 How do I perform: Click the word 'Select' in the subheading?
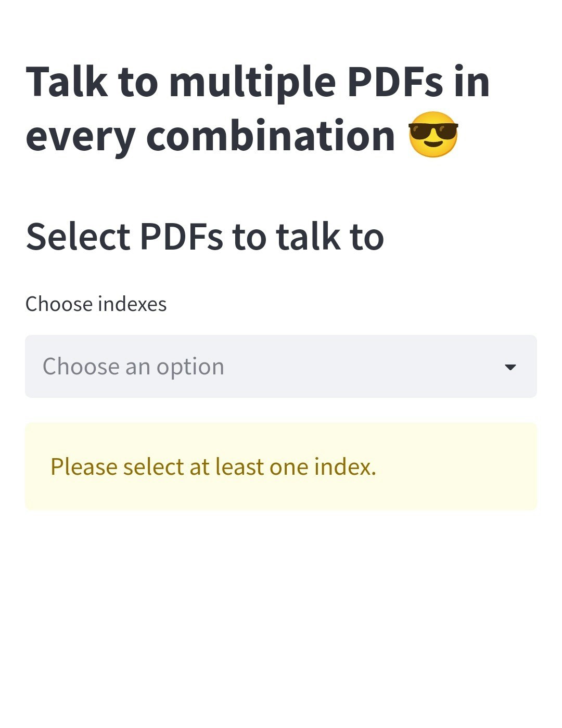[78, 237]
